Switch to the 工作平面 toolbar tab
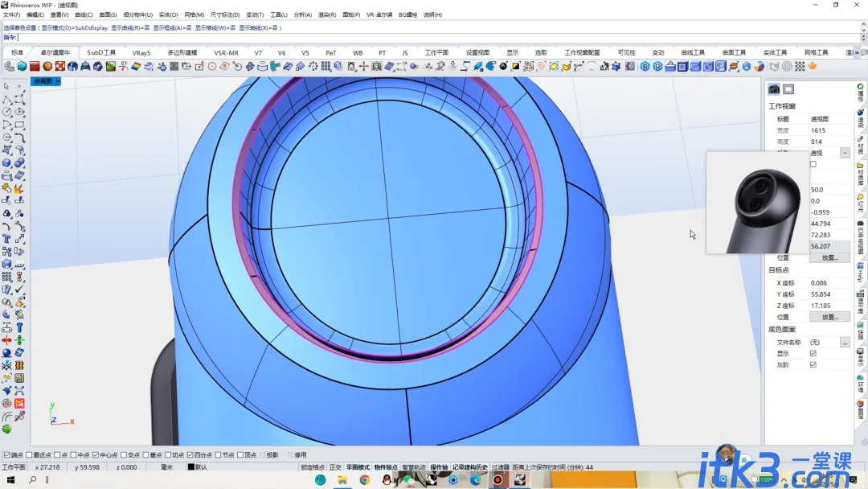The image size is (868, 489). 436,52
